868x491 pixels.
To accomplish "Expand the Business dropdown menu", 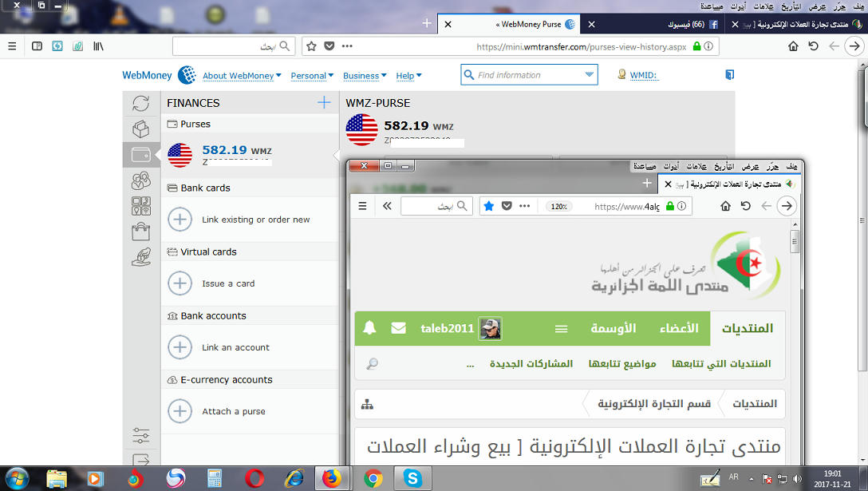I will coord(365,76).
